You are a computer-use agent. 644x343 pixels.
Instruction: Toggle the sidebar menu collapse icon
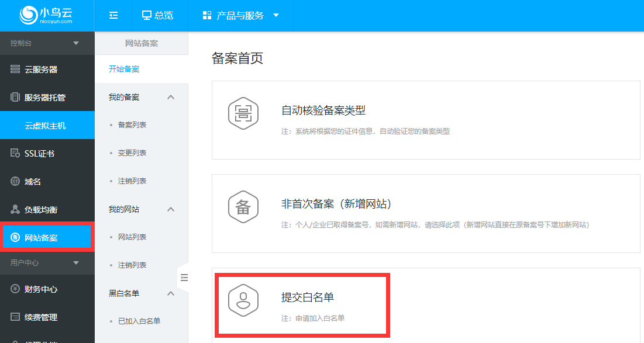(113, 16)
